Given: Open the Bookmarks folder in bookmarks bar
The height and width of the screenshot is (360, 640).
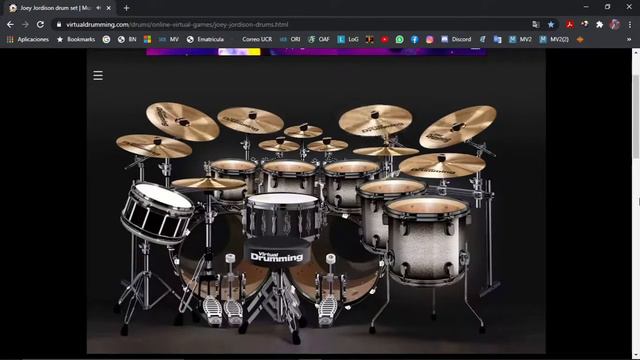Looking at the screenshot, I should tap(76, 39).
